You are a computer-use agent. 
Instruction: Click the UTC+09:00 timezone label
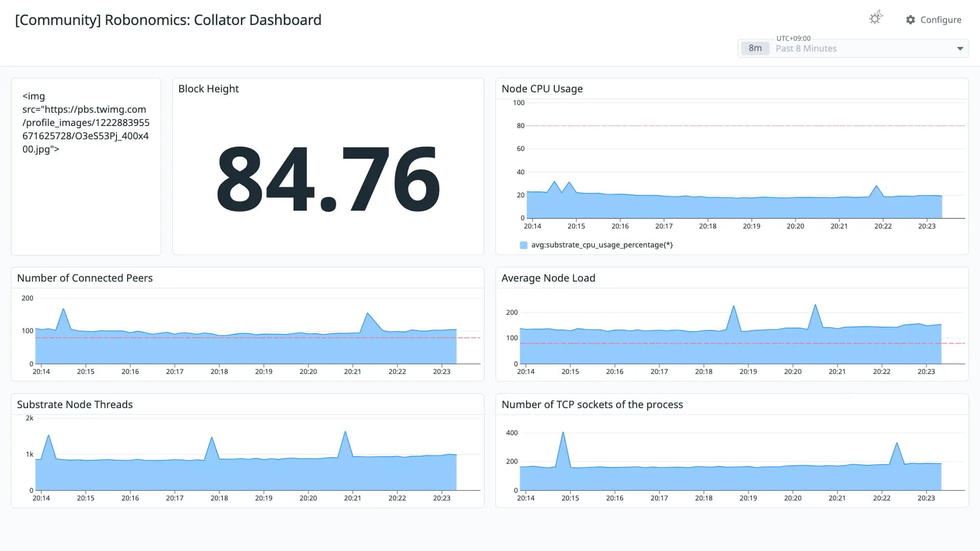pos(793,38)
